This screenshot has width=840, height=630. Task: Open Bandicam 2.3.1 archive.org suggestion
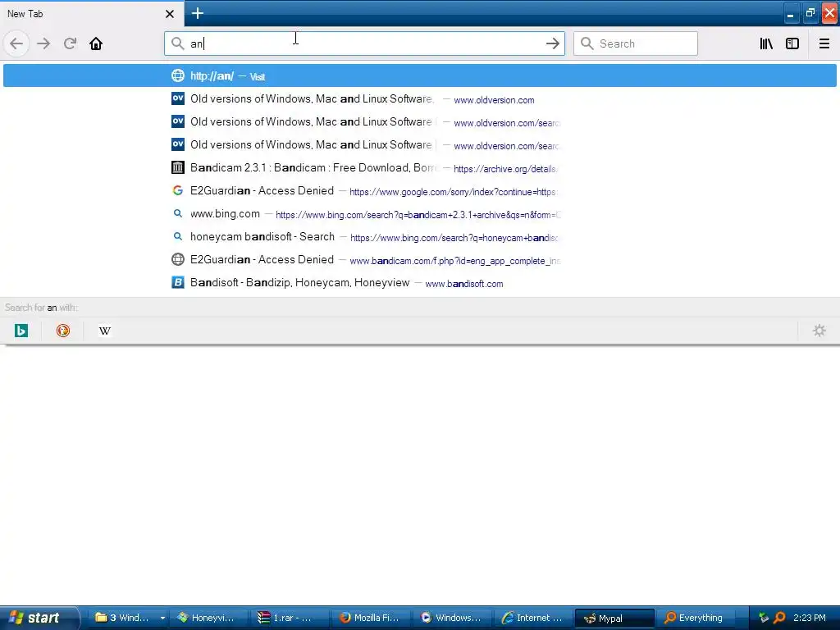coord(419,167)
